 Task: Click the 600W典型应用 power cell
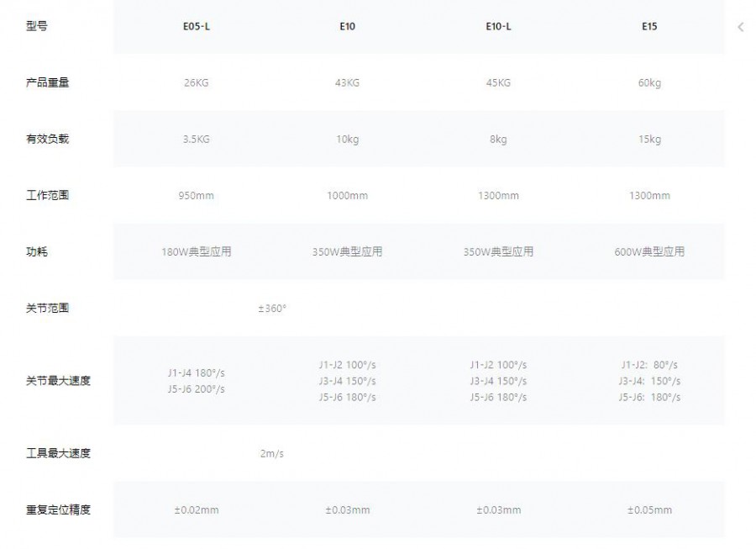click(x=649, y=252)
